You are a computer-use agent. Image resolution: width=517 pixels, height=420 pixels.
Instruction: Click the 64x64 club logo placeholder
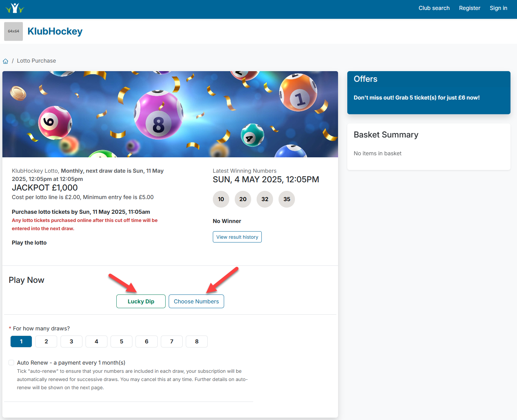13,31
